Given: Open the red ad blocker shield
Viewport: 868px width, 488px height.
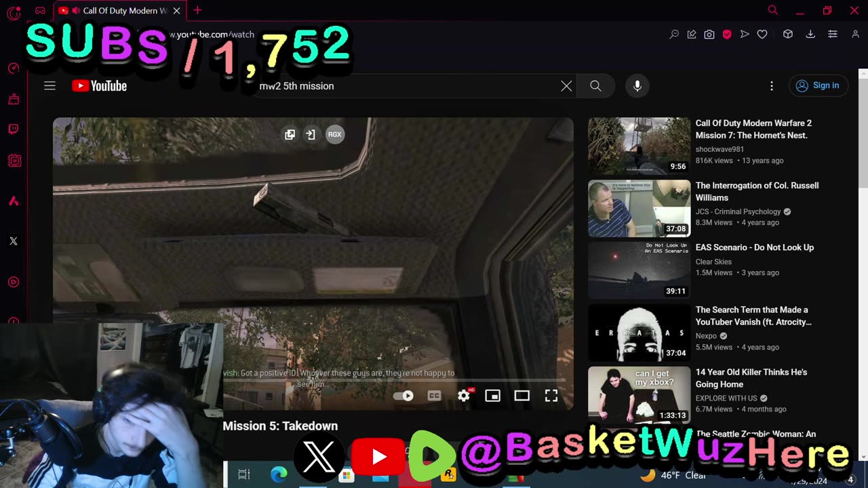Looking at the screenshot, I should click(727, 35).
